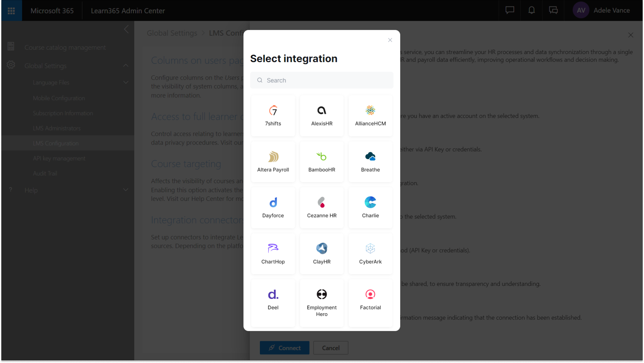Image resolution: width=644 pixels, height=363 pixels.
Task: Click the integration search field
Action: (321, 80)
